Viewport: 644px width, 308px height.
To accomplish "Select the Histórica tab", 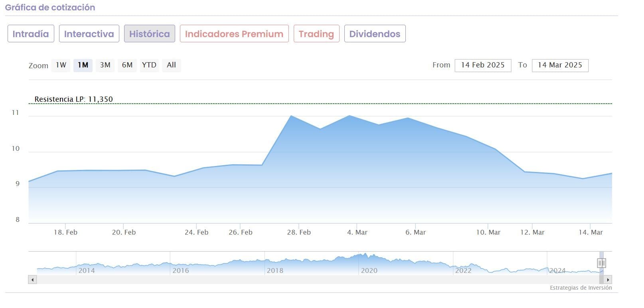I will tap(150, 34).
